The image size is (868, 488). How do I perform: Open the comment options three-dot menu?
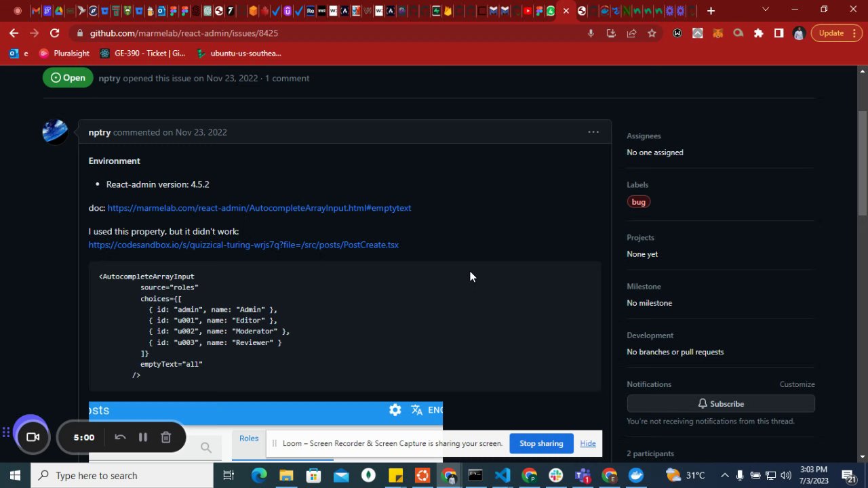(593, 132)
